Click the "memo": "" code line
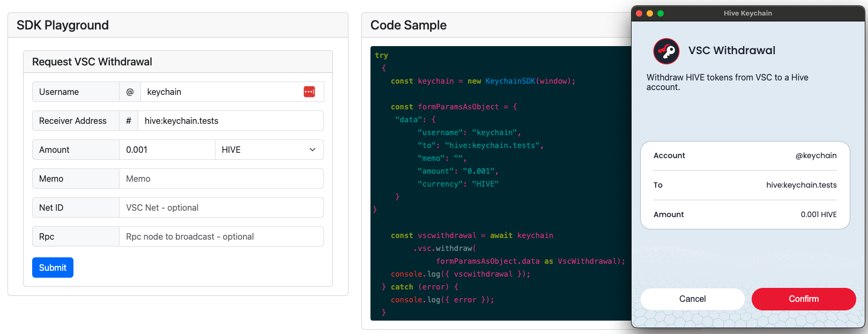 click(442, 158)
